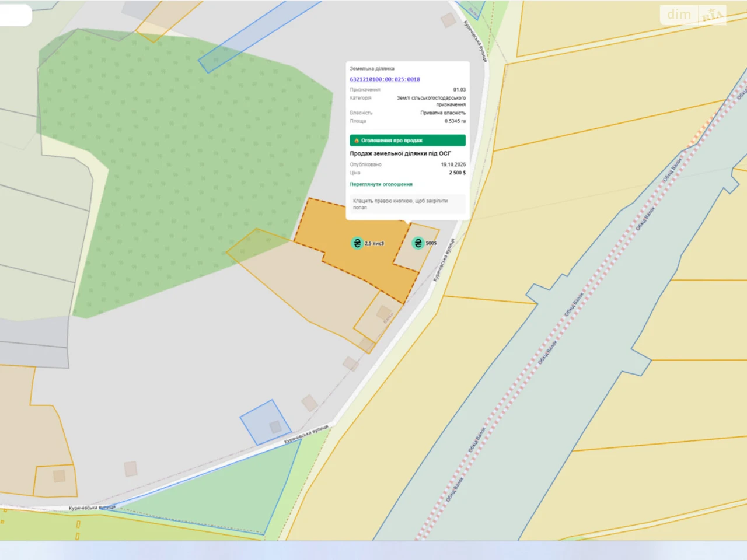This screenshot has height=560, width=747.
Task: Click the purpose code value '01.03'
Action: [459, 90]
